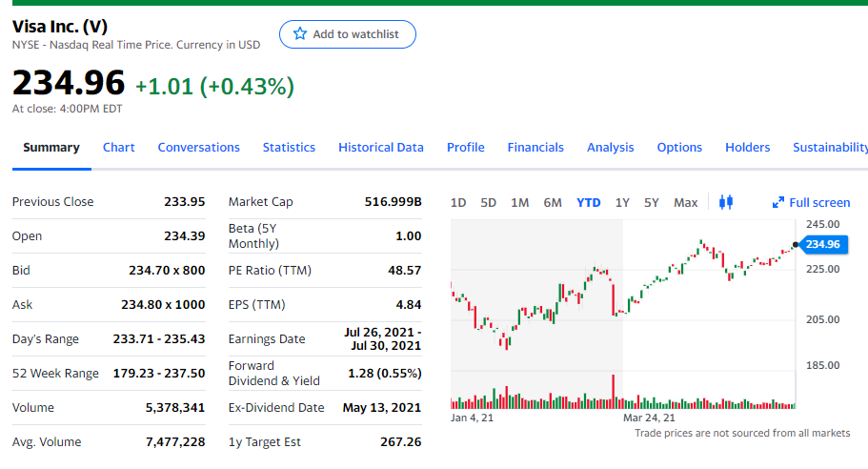Set chart range to 1M
Viewport: 868px width, 469px height.
click(519, 202)
